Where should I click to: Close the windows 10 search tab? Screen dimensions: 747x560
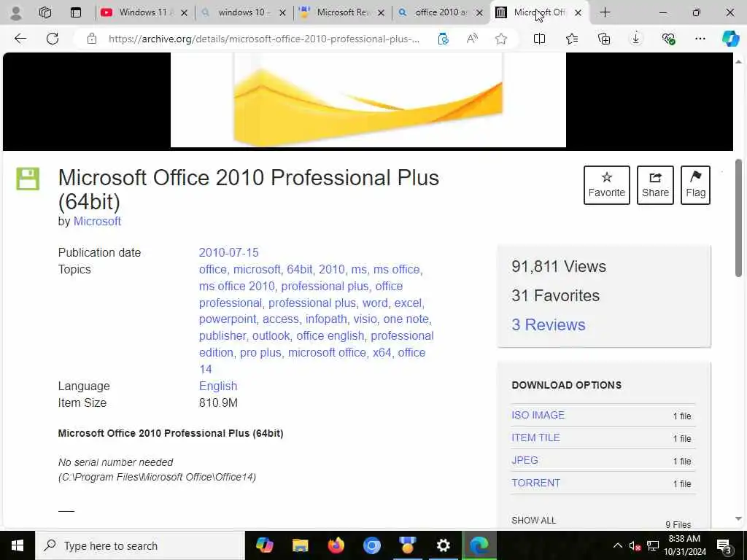click(x=282, y=13)
